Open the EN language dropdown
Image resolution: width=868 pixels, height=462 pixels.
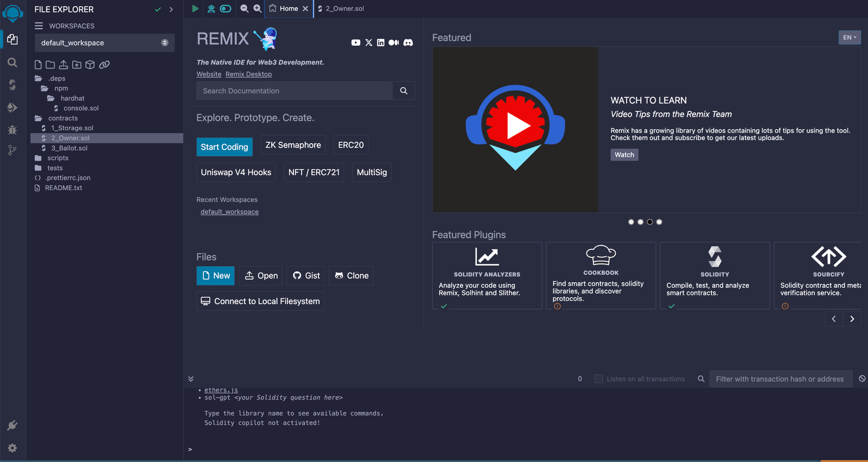(850, 37)
